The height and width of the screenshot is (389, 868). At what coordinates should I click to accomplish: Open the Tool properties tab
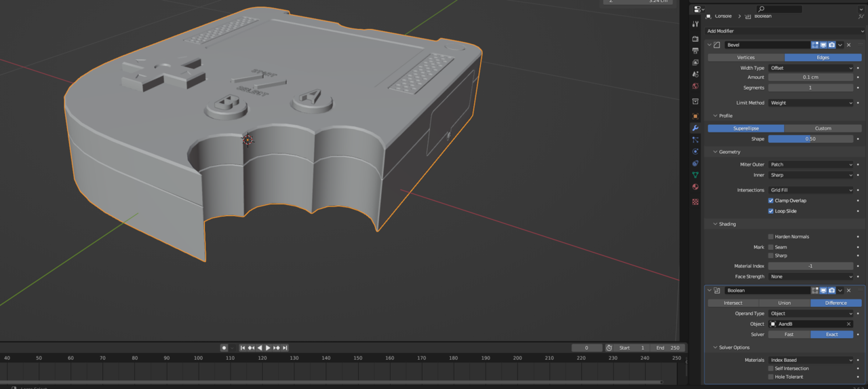(x=695, y=24)
